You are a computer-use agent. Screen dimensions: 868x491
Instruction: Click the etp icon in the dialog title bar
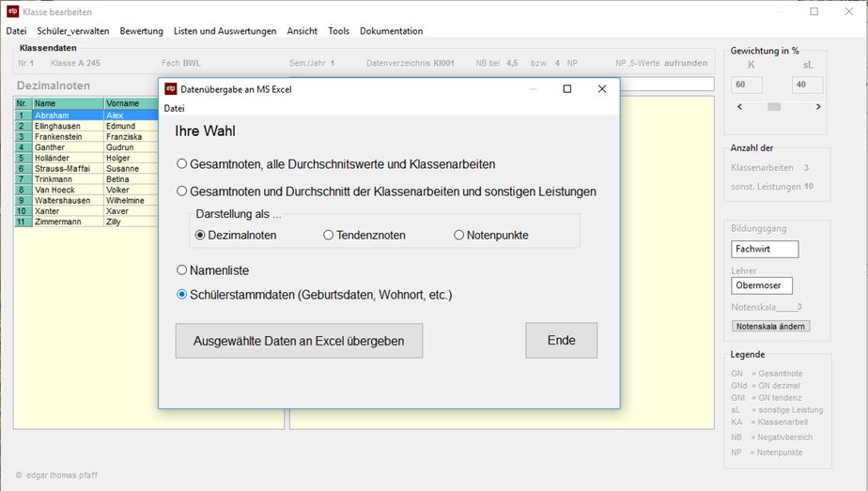click(171, 89)
